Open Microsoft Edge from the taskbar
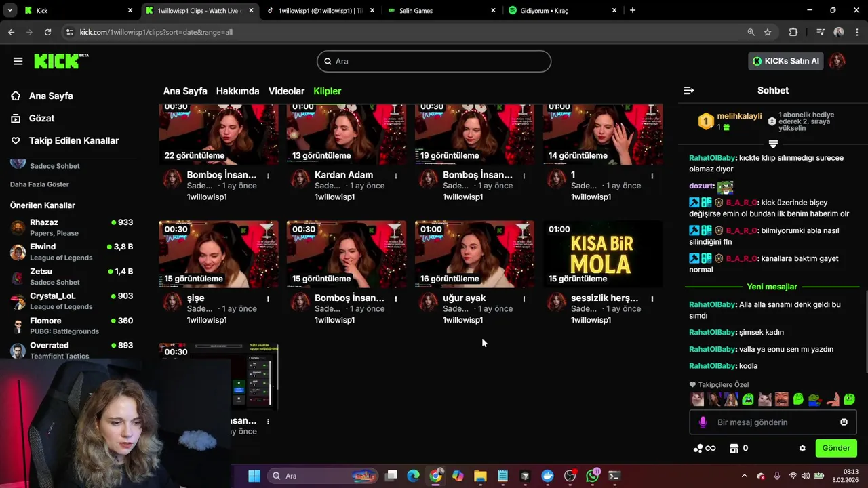868x488 pixels. (x=413, y=476)
